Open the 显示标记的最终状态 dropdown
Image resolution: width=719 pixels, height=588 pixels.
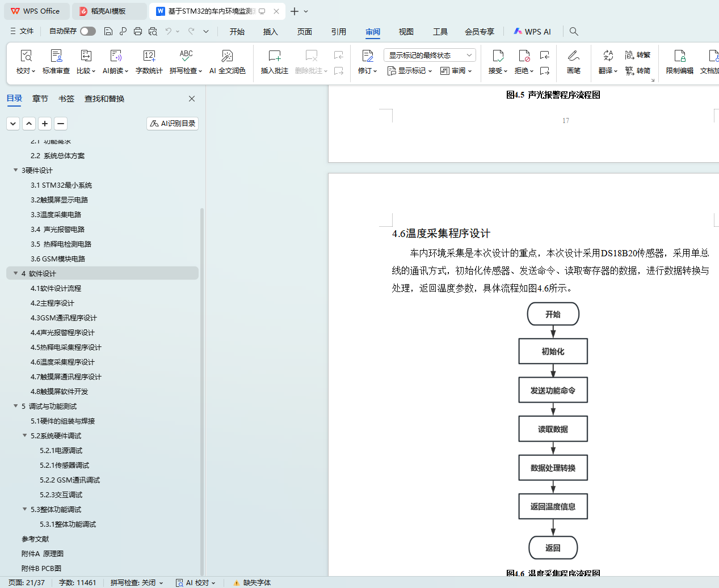coord(430,55)
